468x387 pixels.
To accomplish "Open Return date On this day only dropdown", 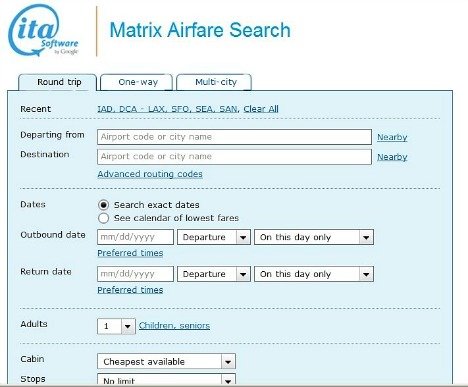I will (314, 274).
